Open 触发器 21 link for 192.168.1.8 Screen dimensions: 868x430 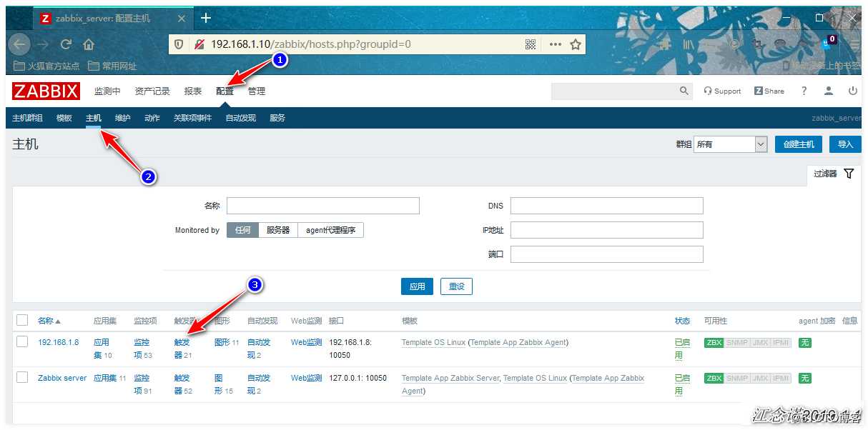183,349
